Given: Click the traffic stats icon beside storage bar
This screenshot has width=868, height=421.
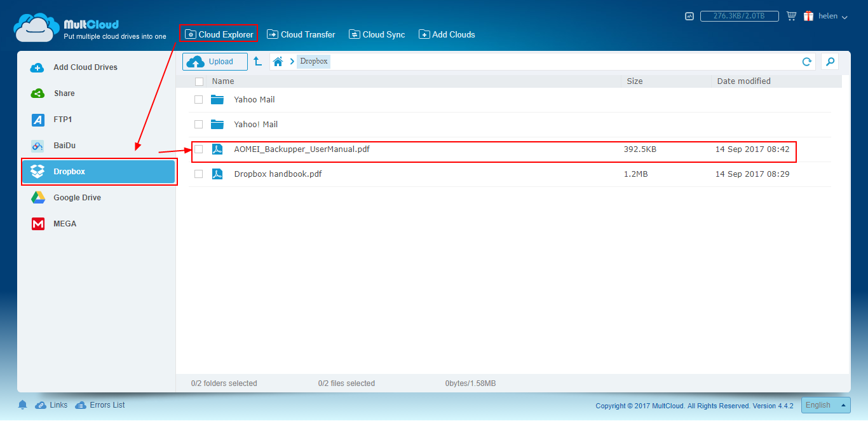Looking at the screenshot, I should (689, 16).
